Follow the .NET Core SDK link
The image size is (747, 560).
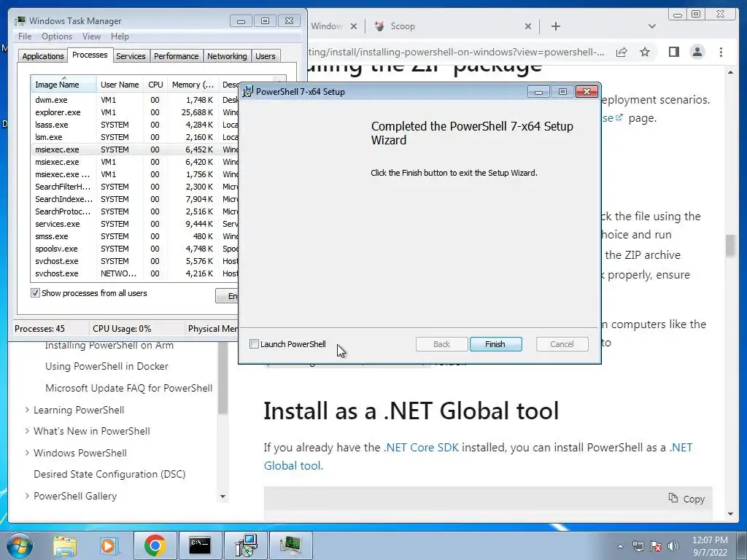click(421, 448)
